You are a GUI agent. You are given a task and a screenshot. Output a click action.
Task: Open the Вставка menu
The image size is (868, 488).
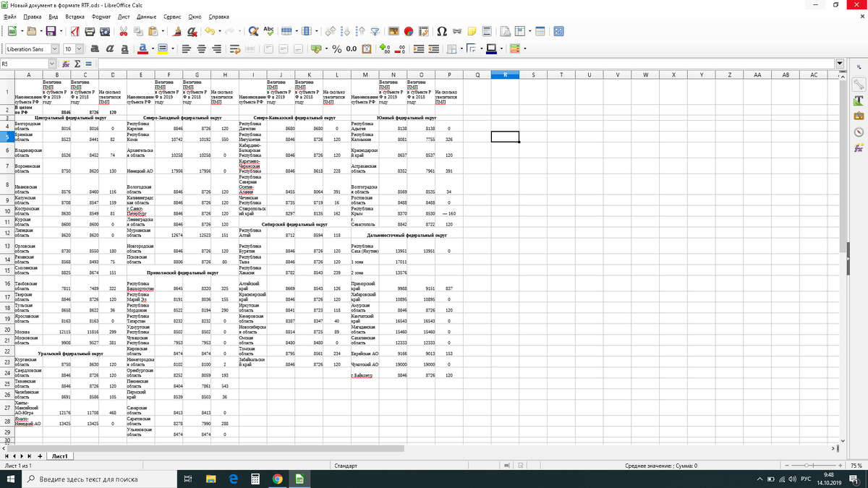tap(75, 15)
